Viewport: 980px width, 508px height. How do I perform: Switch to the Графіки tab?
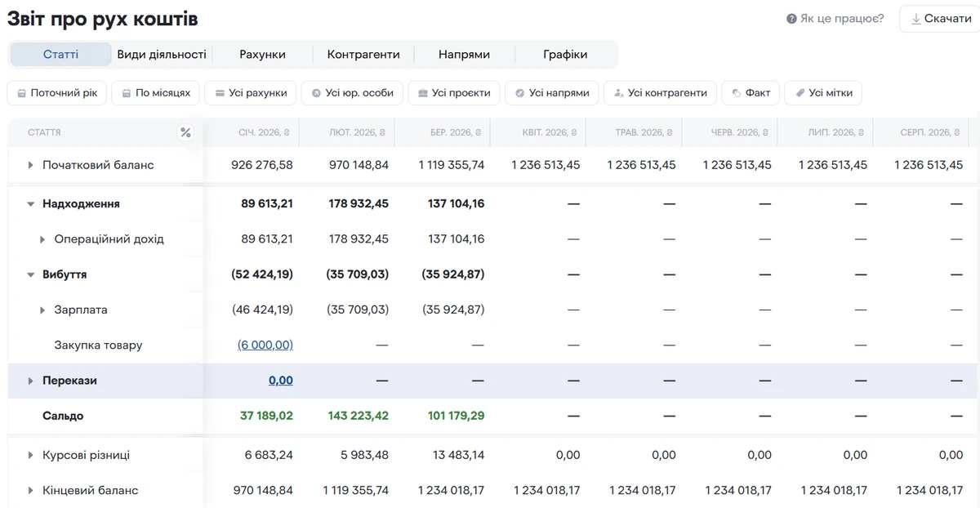tap(565, 55)
